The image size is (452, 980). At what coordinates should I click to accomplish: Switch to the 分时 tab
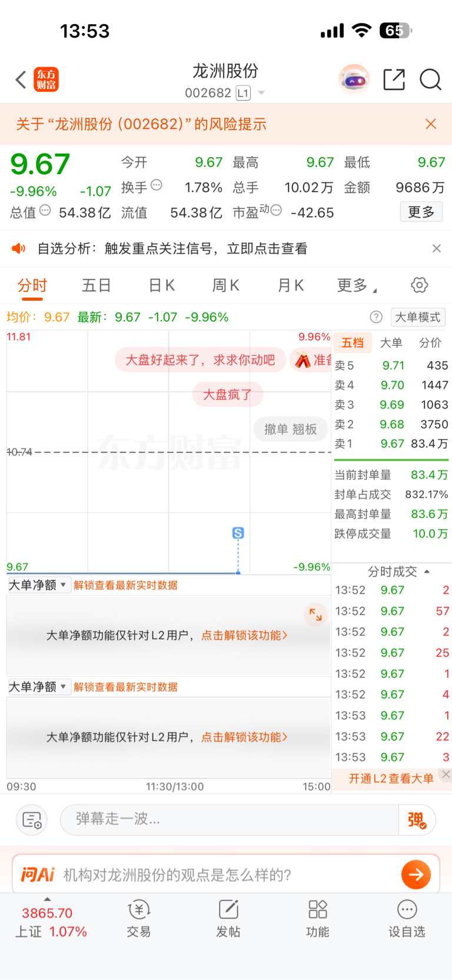click(32, 287)
